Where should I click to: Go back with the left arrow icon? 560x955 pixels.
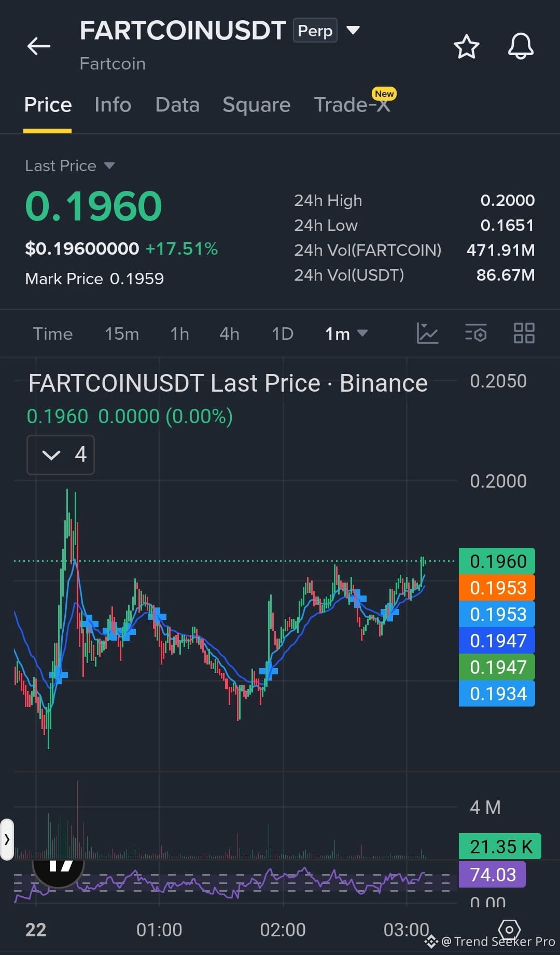point(39,46)
